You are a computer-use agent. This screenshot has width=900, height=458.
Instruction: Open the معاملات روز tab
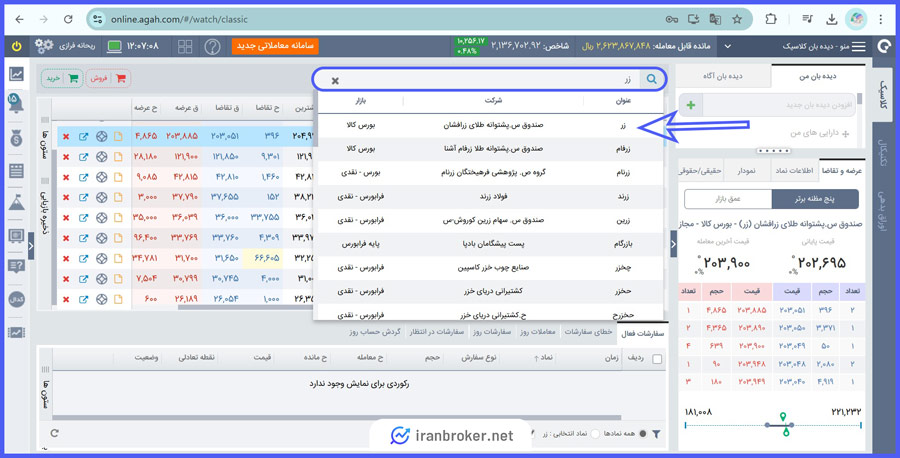pos(538,332)
